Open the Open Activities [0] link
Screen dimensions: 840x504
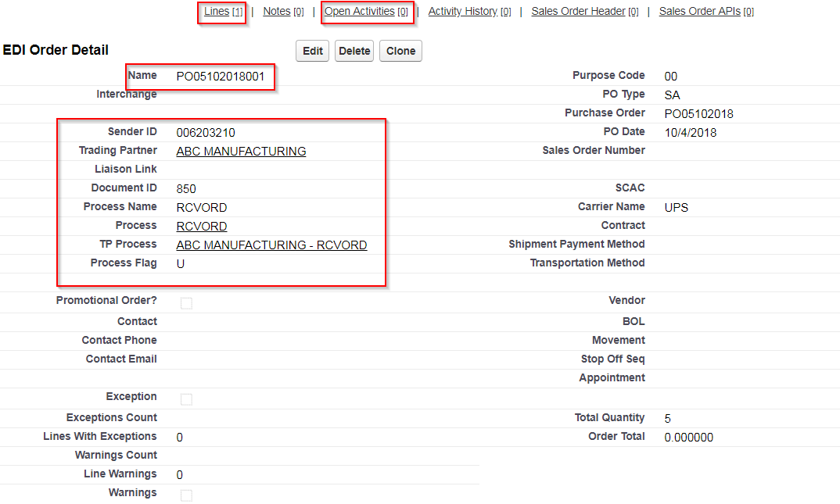click(x=366, y=11)
